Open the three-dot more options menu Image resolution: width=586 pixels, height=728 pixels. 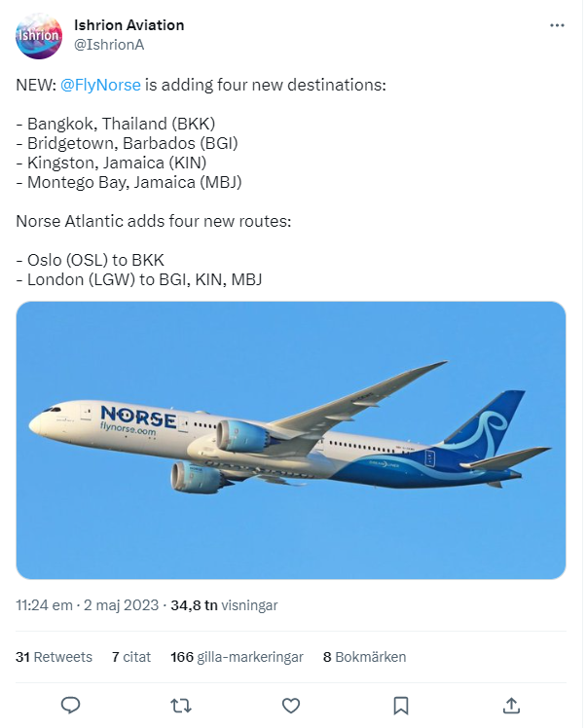pyautogui.click(x=557, y=25)
